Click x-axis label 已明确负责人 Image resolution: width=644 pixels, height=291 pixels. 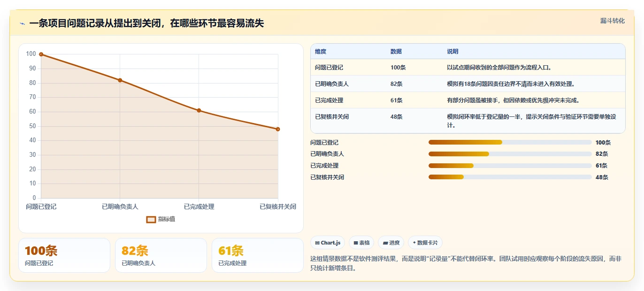pyautogui.click(x=120, y=207)
